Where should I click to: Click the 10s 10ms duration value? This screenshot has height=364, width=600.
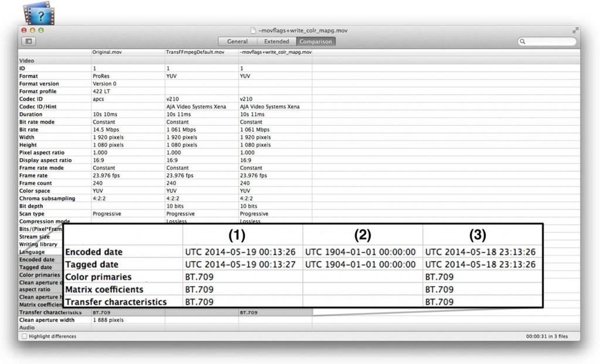pos(105,114)
